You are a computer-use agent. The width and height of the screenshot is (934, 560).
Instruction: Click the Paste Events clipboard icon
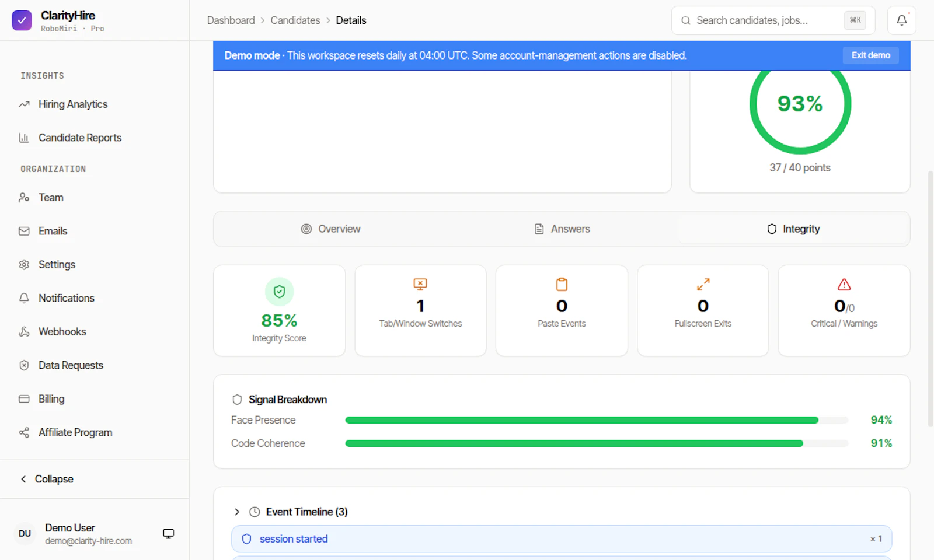(562, 285)
